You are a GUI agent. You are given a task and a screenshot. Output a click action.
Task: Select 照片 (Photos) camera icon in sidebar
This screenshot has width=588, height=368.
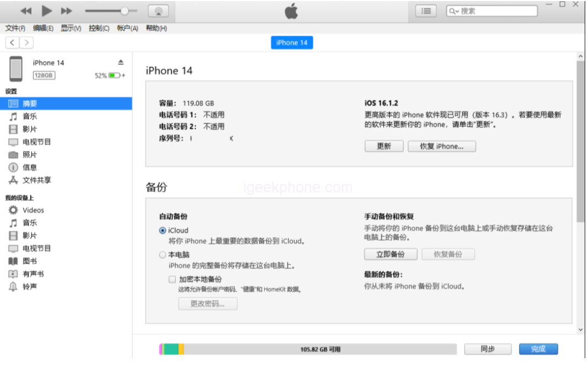point(14,155)
